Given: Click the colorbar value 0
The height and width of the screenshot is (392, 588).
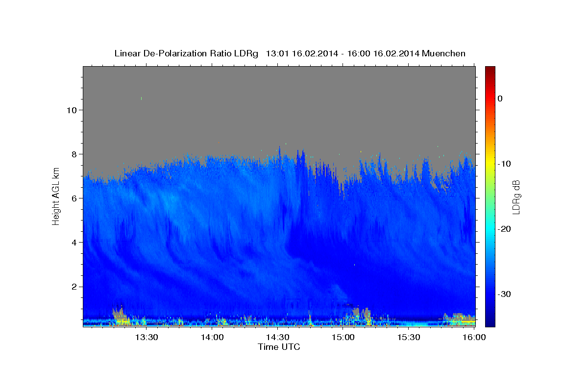Looking at the screenshot, I should click(x=500, y=98).
